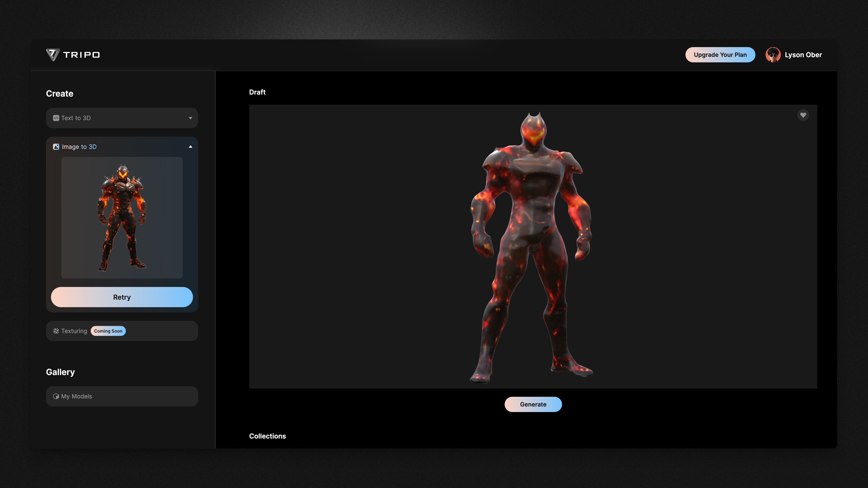Image resolution: width=868 pixels, height=488 pixels.
Task: Click Upgrade Your Plan button
Action: pyautogui.click(x=720, y=55)
